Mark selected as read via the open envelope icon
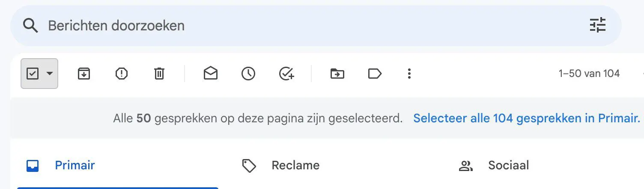Viewport: 644px width, 189px height. [x=210, y=74]
